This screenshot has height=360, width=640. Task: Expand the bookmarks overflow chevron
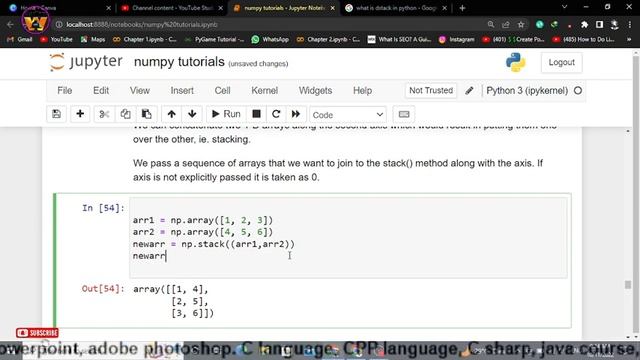[629, 39]
